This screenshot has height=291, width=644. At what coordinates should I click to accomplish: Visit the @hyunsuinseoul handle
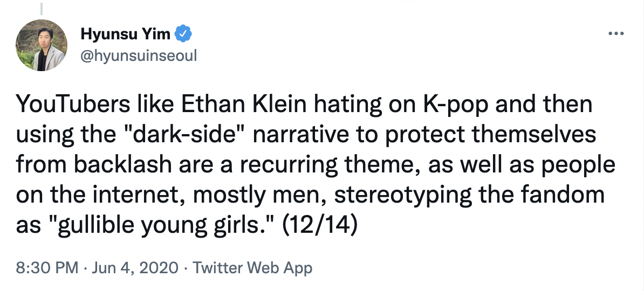pyautogui.click(x=139, y=56)
